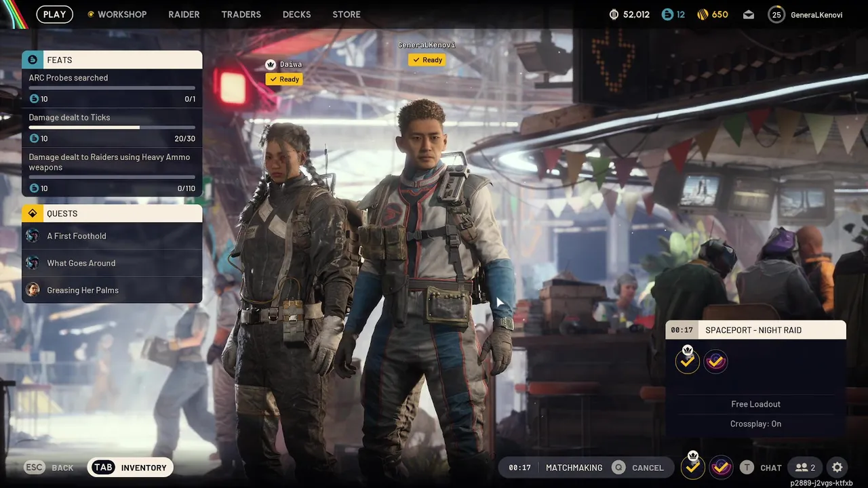The image size is (868, 488).
Task: Open the INVENTORY button
Action: (130, 468)
